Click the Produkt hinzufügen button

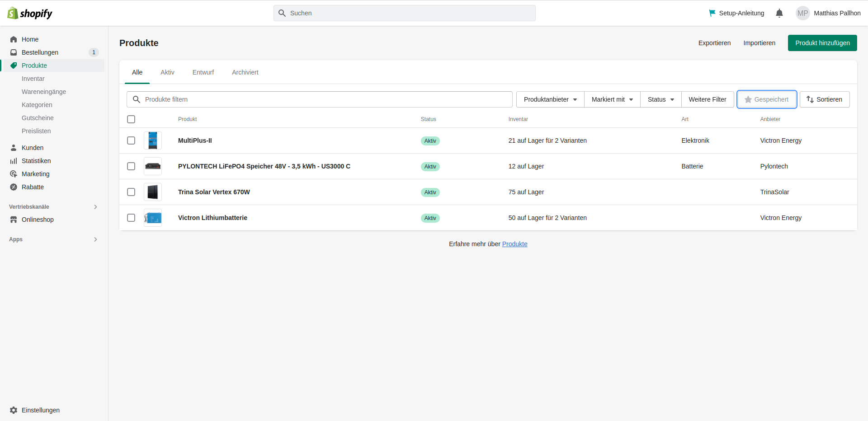click(822, 43)
